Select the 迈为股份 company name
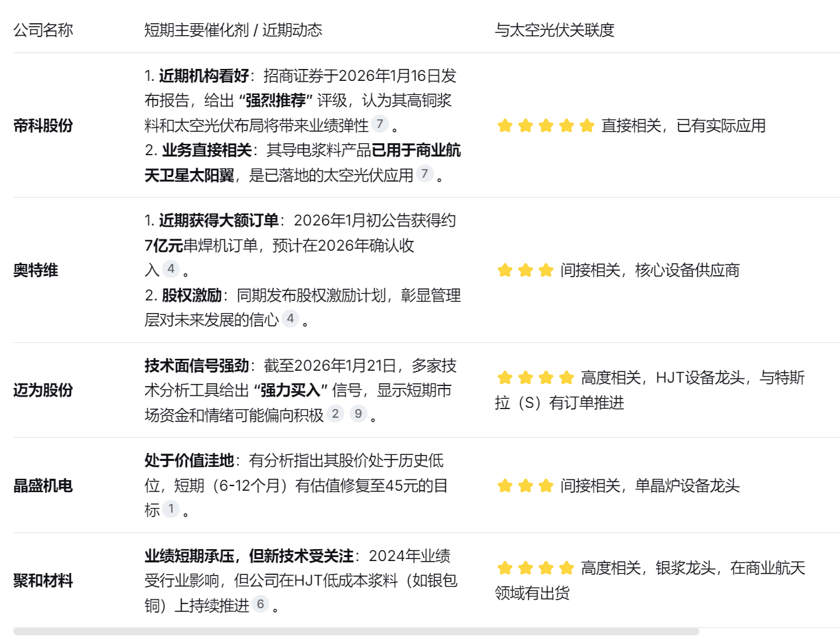840x636 pixels. 43,390
